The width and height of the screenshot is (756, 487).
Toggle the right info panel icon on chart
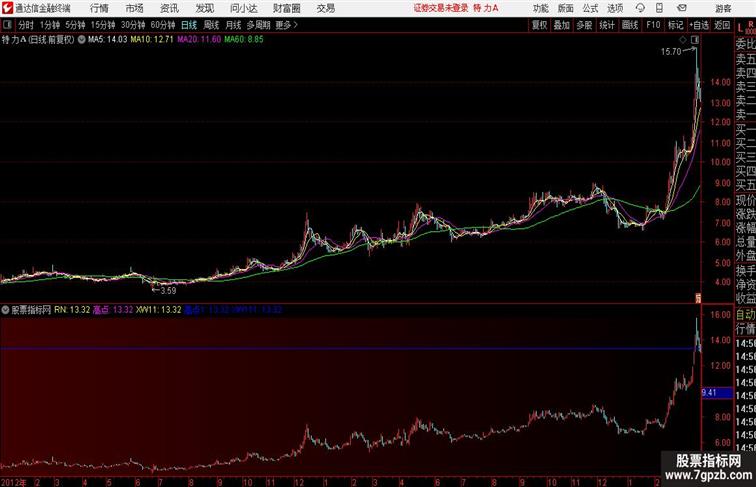pos(695,40)
